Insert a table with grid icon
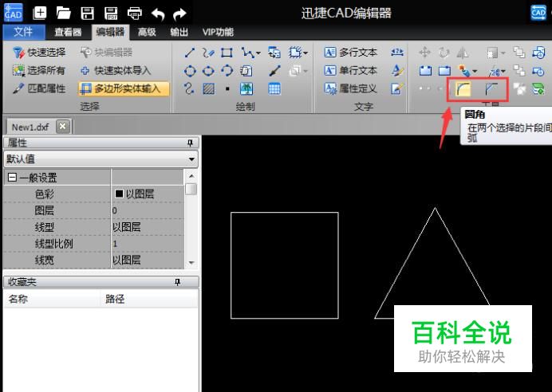The image size is (552, 392). (x=274, y=88)
